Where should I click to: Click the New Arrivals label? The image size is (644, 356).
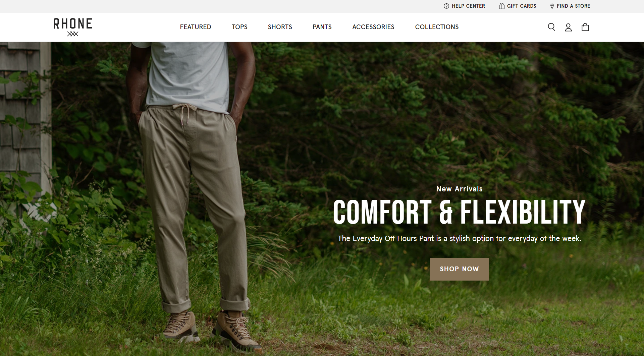pyautogui.click(x=460, y=189)
